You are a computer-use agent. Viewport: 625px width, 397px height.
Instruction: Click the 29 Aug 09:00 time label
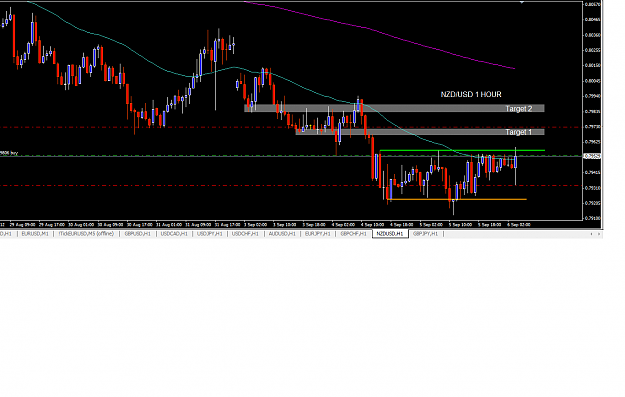point(22,225)
